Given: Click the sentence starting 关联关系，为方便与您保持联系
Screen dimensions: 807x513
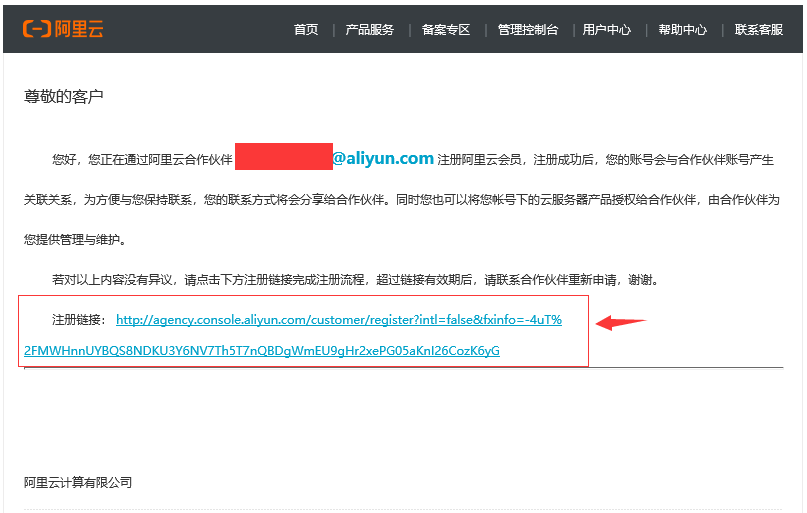Looking at the screenshot, I should 401,200.
